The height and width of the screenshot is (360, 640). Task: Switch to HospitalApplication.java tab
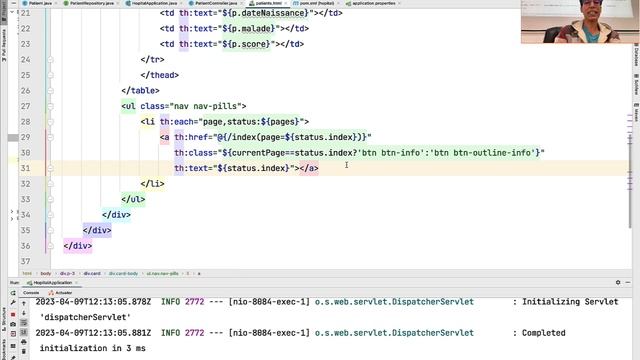tap(152, 3)
